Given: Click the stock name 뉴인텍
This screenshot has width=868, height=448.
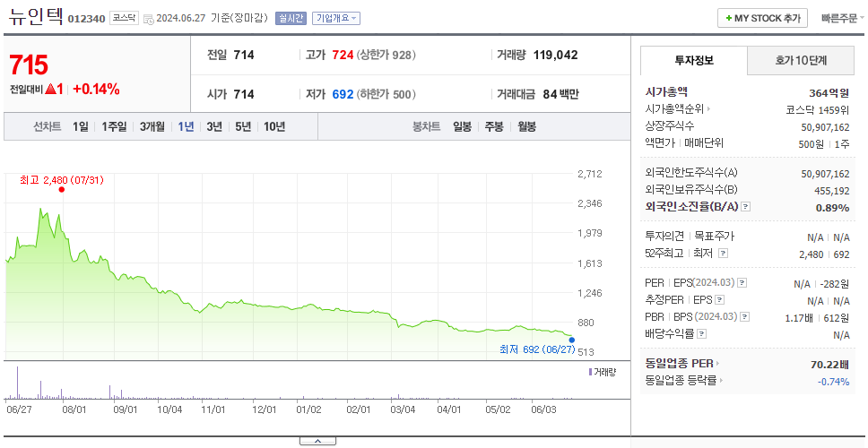Looking at the screenshot, I should (36, 17).
